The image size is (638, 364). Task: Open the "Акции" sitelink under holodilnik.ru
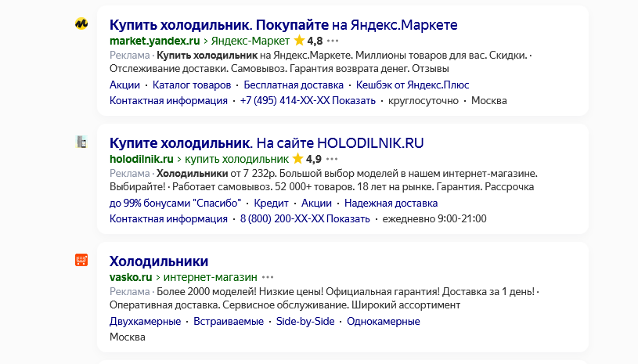pos(316,203)
